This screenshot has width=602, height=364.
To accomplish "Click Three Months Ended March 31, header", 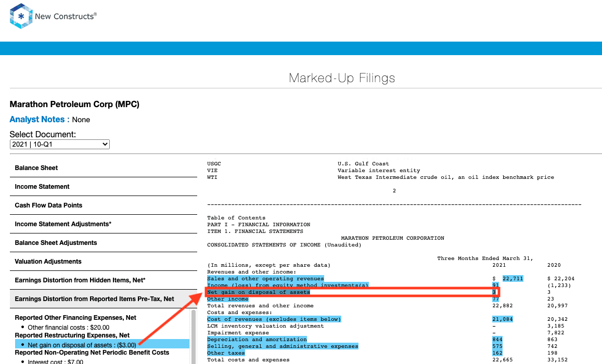I will pyautogui.click(x=485, y=258).
